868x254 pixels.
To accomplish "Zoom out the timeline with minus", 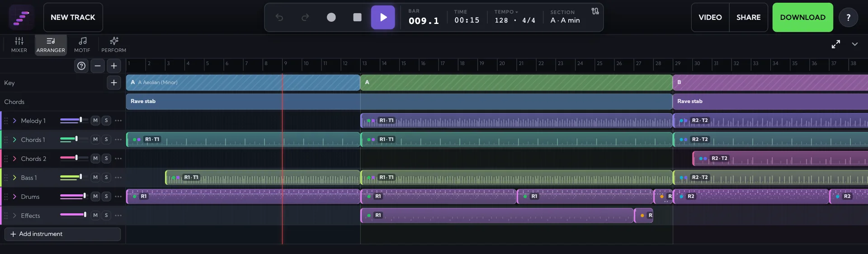I will tap(98, 66).
